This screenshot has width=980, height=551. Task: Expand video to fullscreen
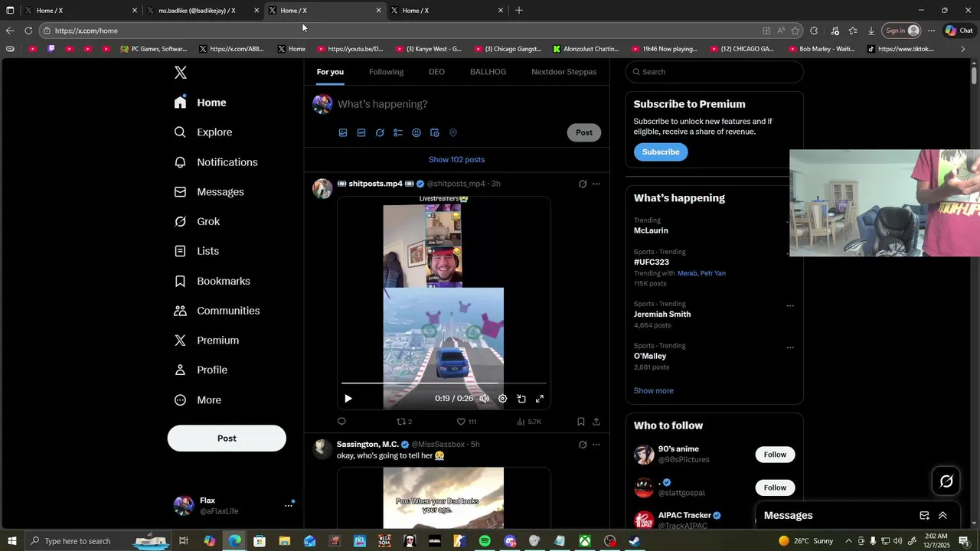540,399
